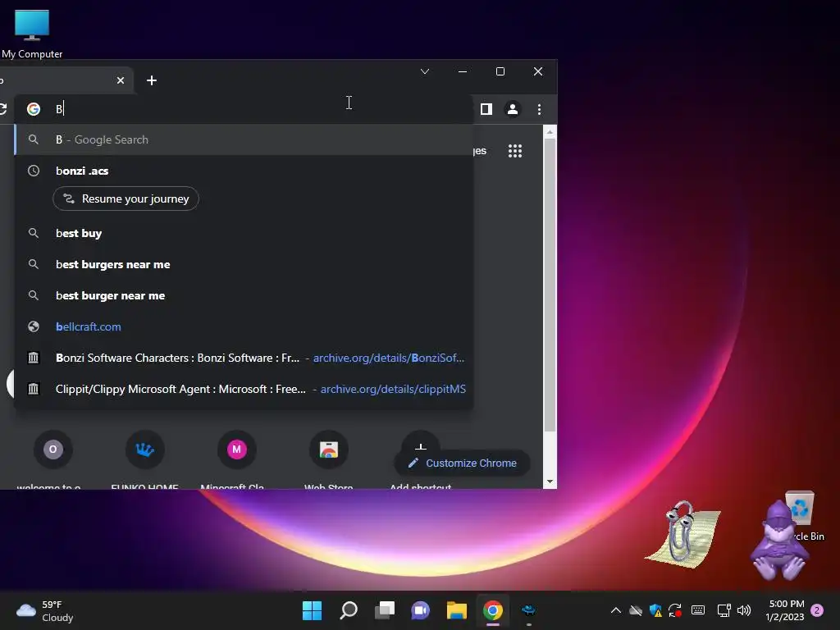The width and height of the screenshot is (840, 630).
Task: Click the purple Bonzi Buddy character
Action: coord(778,542)
